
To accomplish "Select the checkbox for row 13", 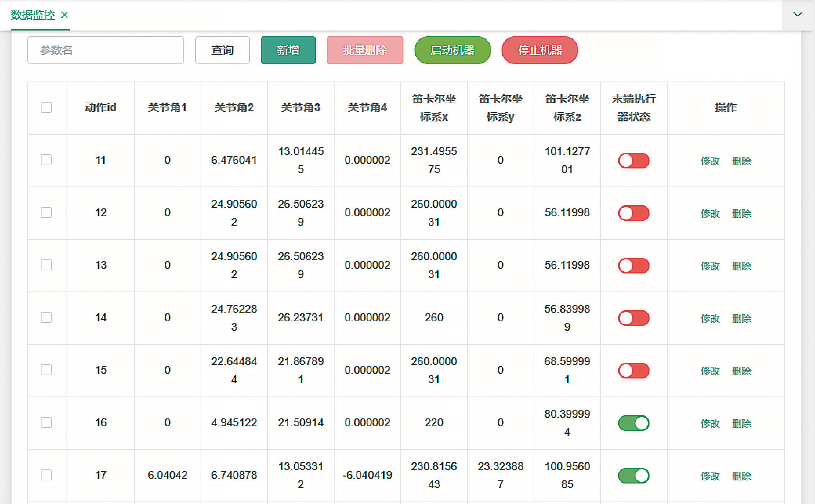I will (x=46, y=265).
